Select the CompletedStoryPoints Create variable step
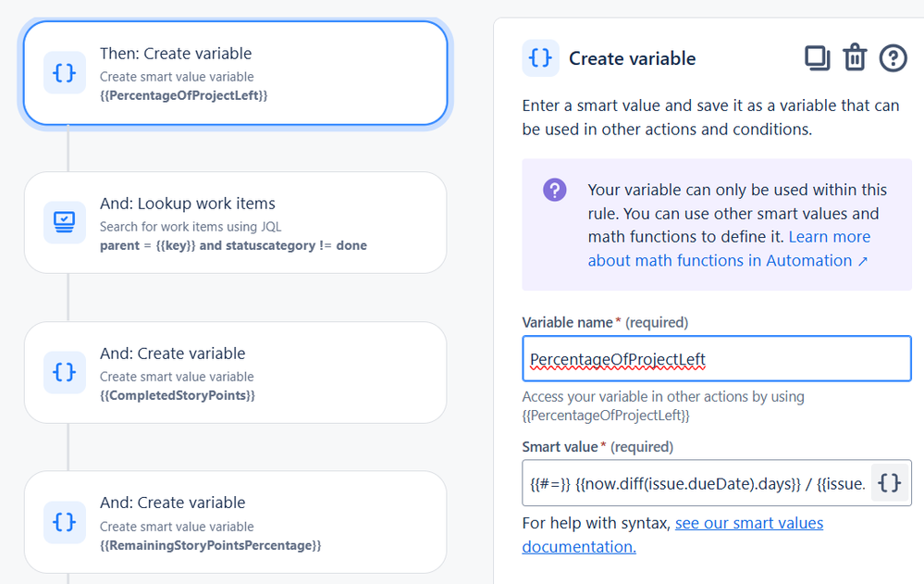Image resolution: width=924 pixels, height=584 pixels. click(x=235, y=372)
